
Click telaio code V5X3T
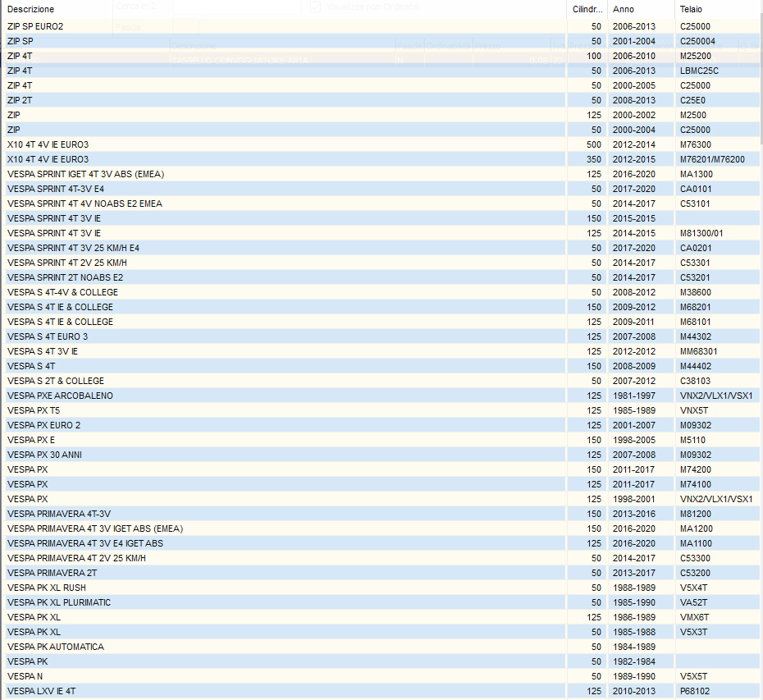(x=693, y=632)
